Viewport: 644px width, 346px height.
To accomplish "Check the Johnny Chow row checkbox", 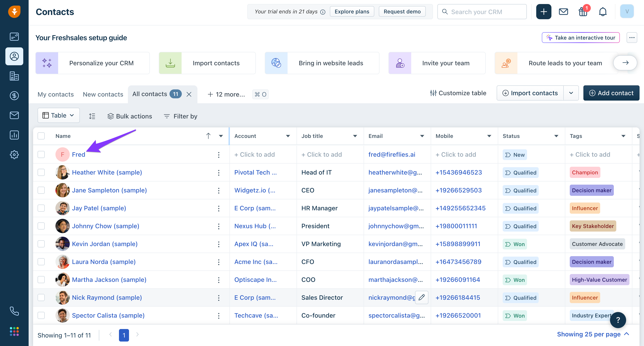I will click(41, 226).
